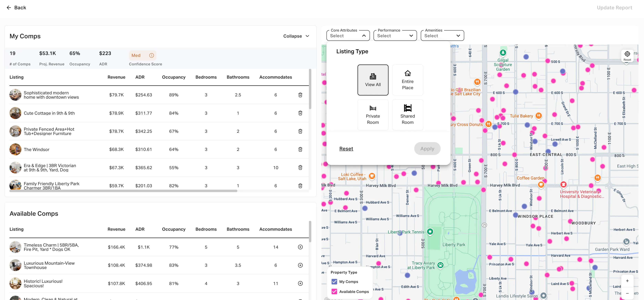
Task: Click the Update Report button
Action: tap(614, 8)
